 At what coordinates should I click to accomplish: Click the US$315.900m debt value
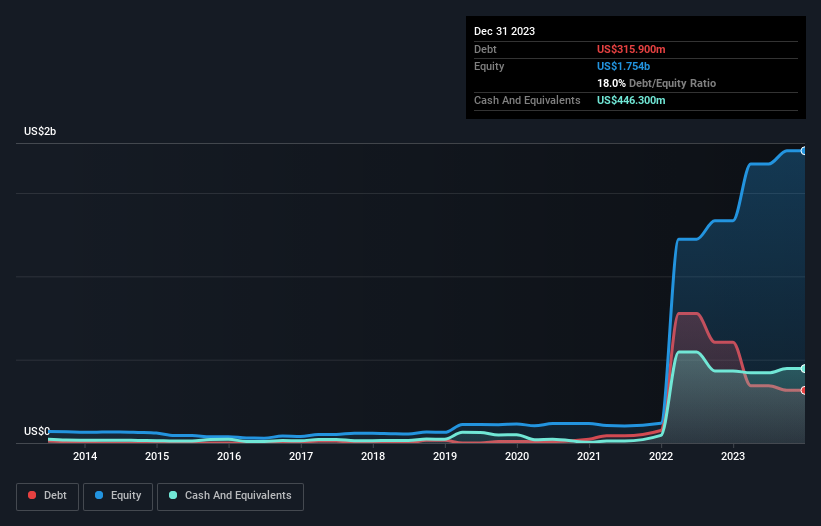(x=631, y=49)
